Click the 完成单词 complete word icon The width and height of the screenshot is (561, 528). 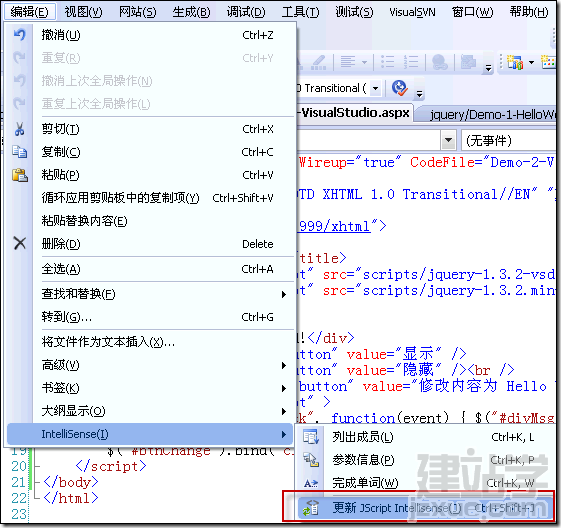tap(311, 483)
